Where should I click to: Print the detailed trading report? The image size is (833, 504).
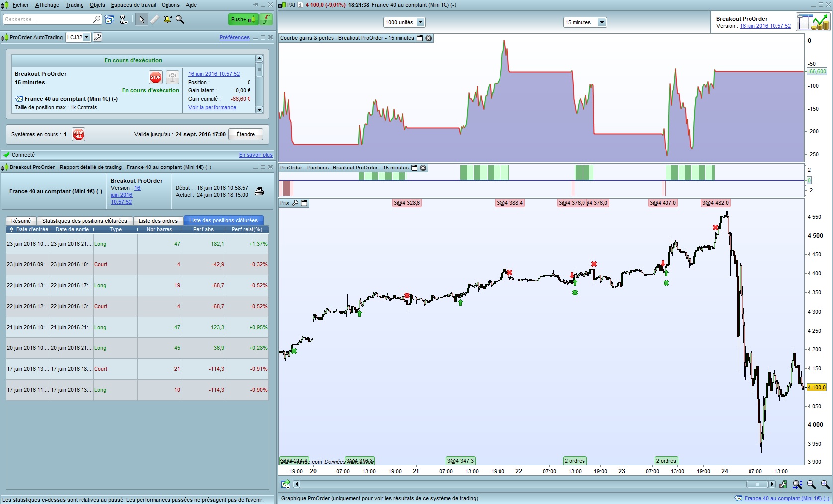coord(259,191)
